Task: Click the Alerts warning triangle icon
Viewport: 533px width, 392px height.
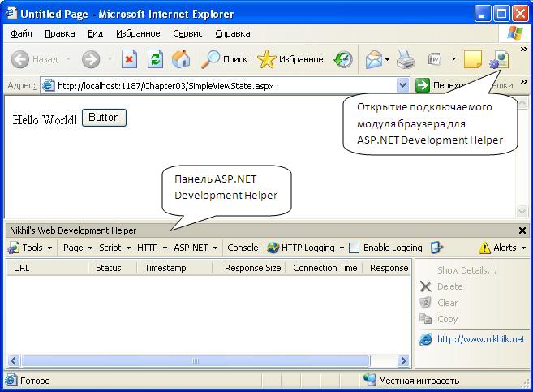Action: click(x=484, y=248)
